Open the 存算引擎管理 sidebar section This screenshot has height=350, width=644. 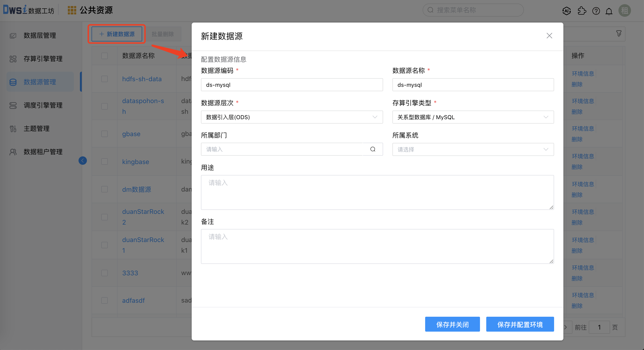point(43,59)
